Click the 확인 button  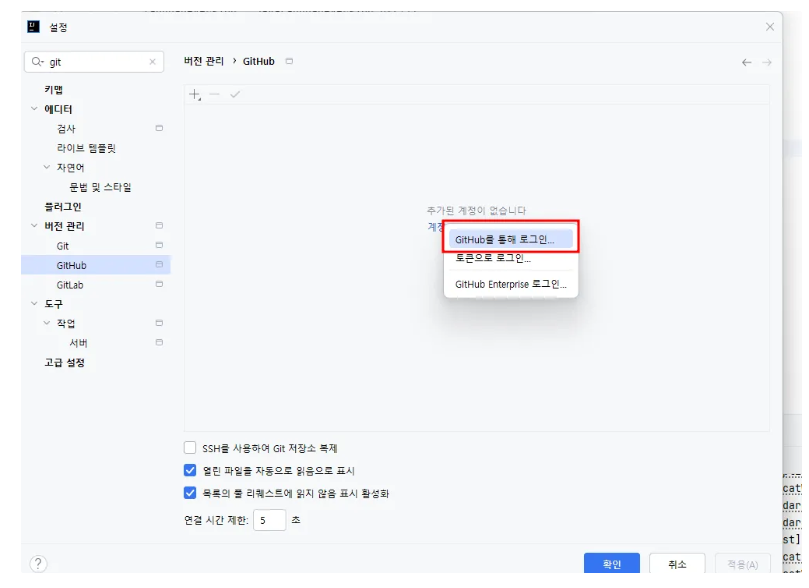612,564
